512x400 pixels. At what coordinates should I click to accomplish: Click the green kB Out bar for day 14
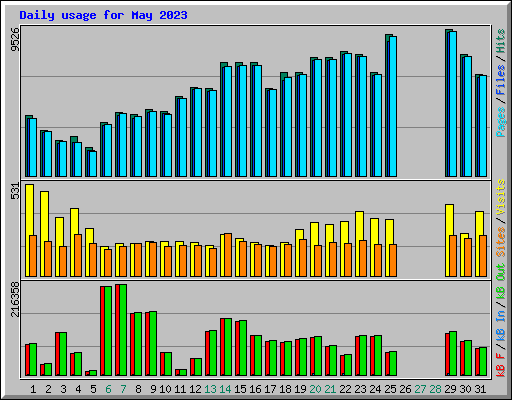[x=228, y=347]
